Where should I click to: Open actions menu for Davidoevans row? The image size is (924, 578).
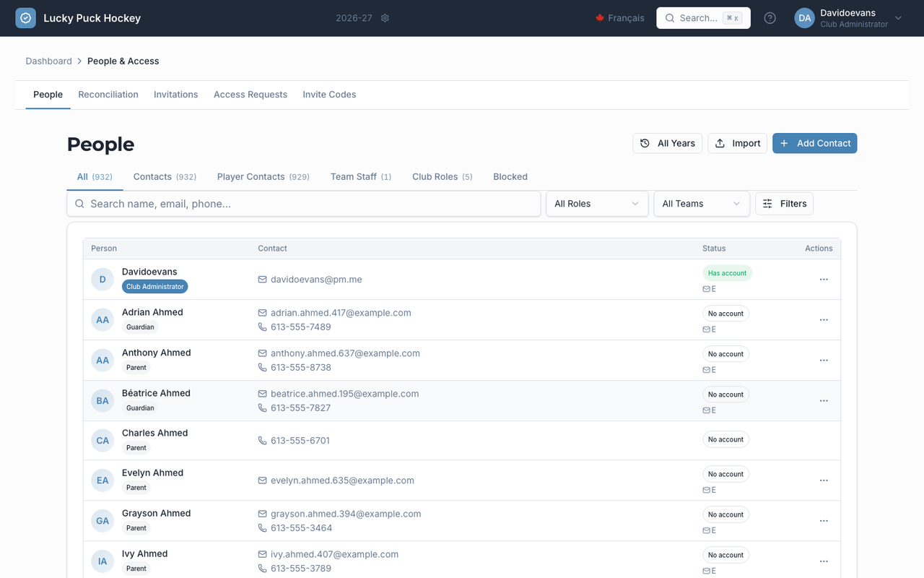(824, 280)
